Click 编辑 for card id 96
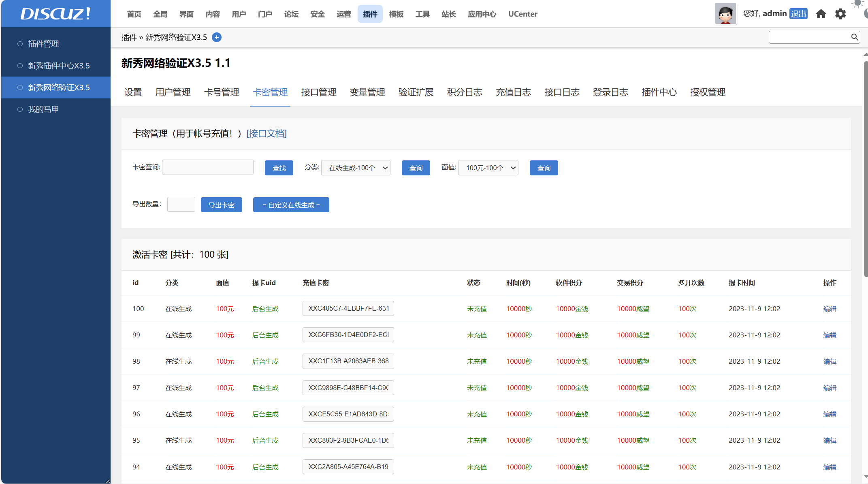 (830, 414)
